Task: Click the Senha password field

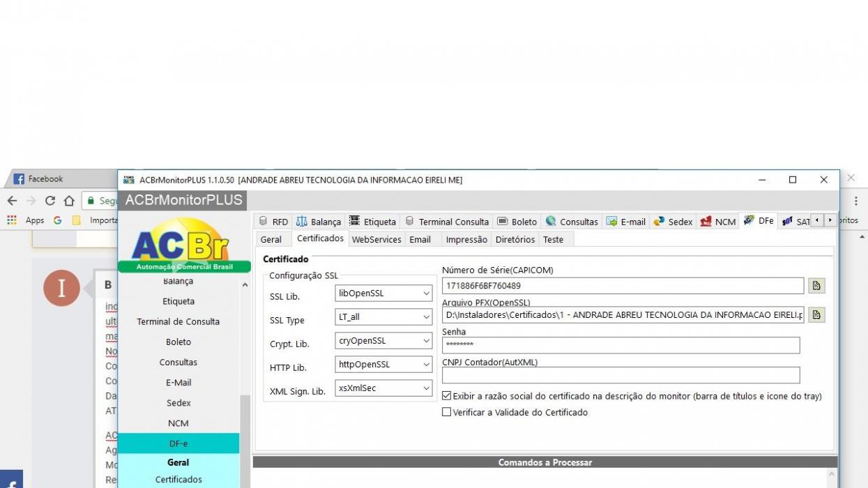Action: point(620,345)
